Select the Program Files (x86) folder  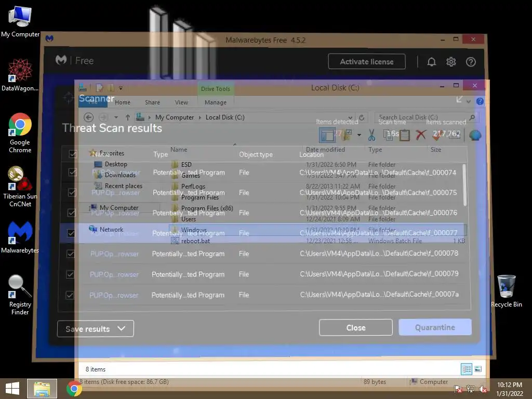coord(207,208)
